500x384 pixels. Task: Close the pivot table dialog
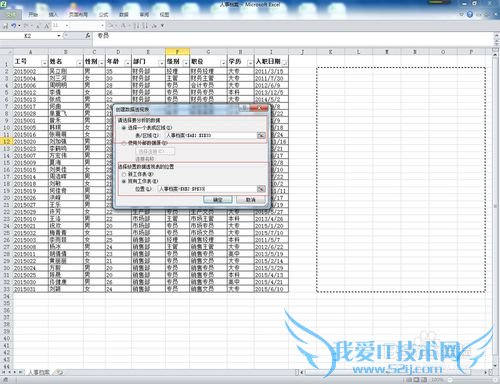tap(259, 109)
